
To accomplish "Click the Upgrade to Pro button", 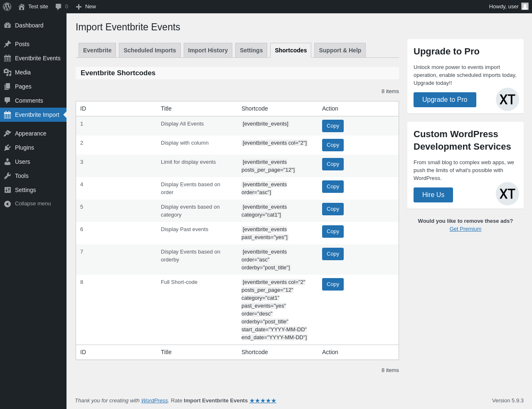I will tap(445, 100).
